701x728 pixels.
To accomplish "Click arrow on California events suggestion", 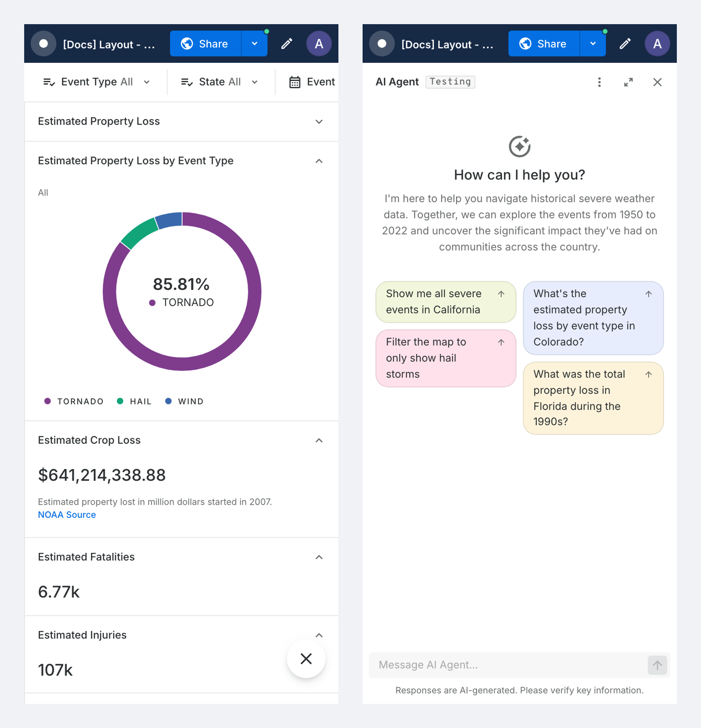I will 501,294.
